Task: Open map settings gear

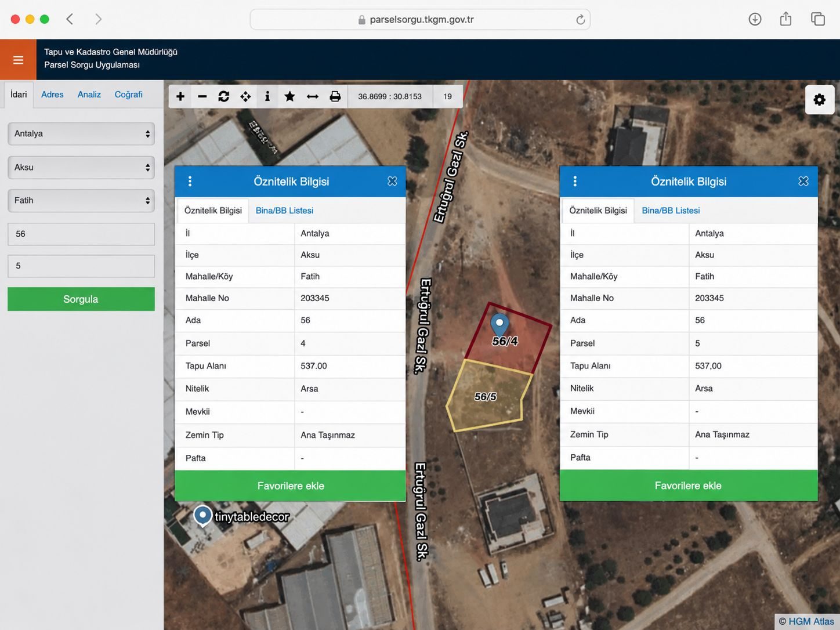Action: (x=820, y=100)
